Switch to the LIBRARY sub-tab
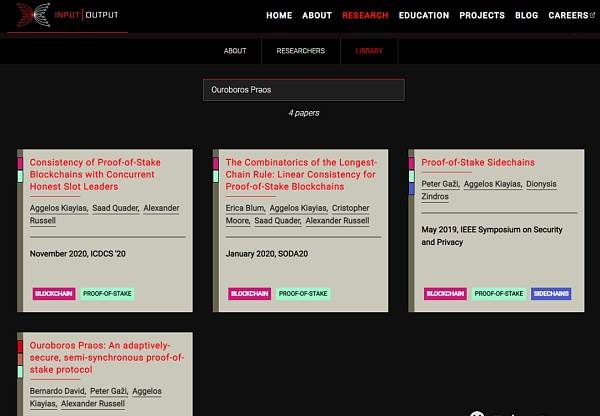The image size is (600, 416). (x=369, y=51)
